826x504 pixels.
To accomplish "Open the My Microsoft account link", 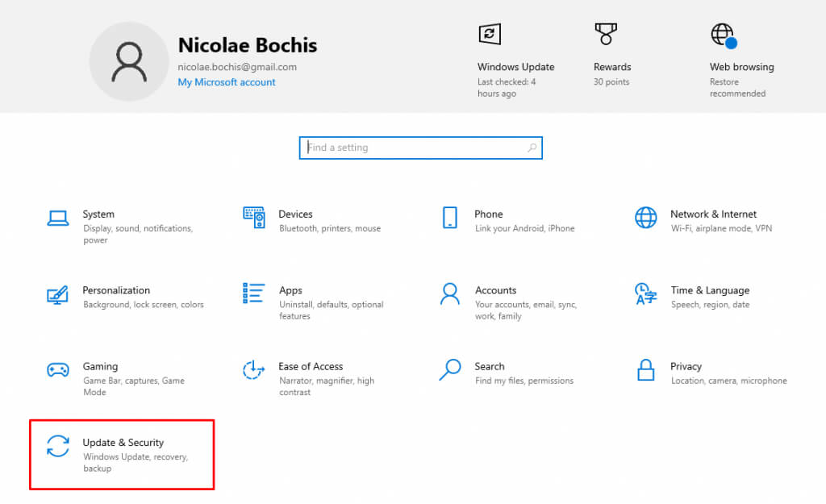I will [x=227, y=82].
